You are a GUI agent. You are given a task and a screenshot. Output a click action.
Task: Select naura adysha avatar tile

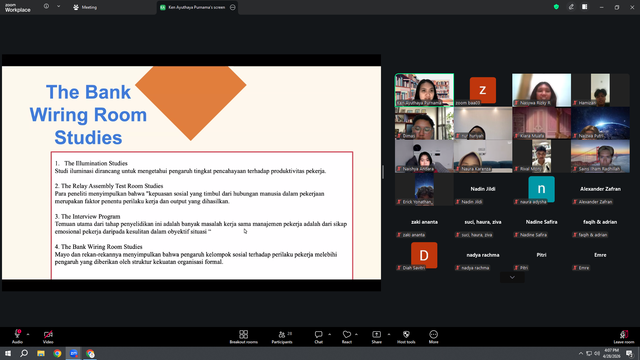pos(542,189)
